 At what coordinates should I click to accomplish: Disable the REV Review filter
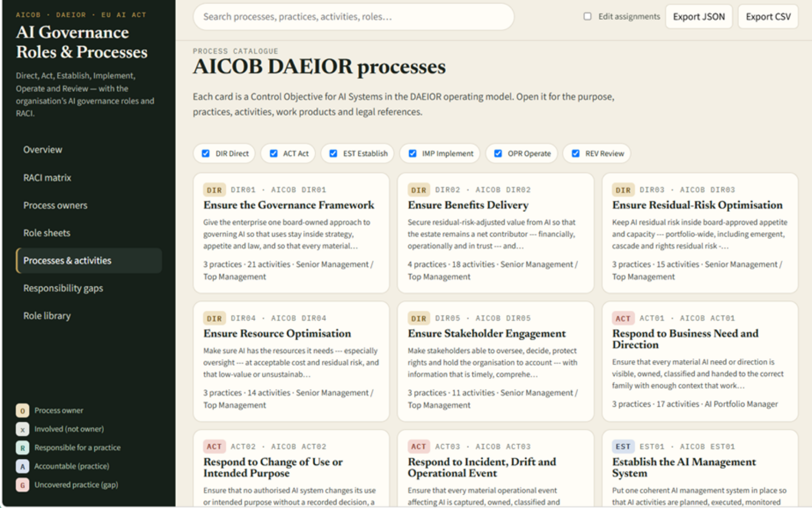point(576,153)
